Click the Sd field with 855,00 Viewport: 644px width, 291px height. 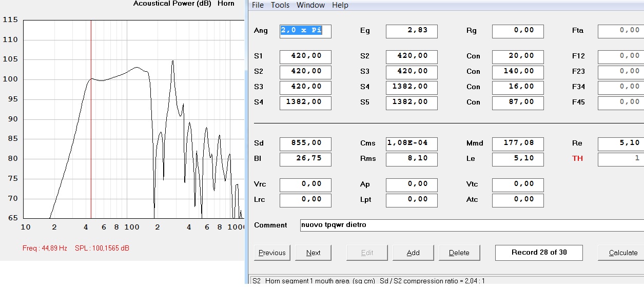(x=305, y=143)
